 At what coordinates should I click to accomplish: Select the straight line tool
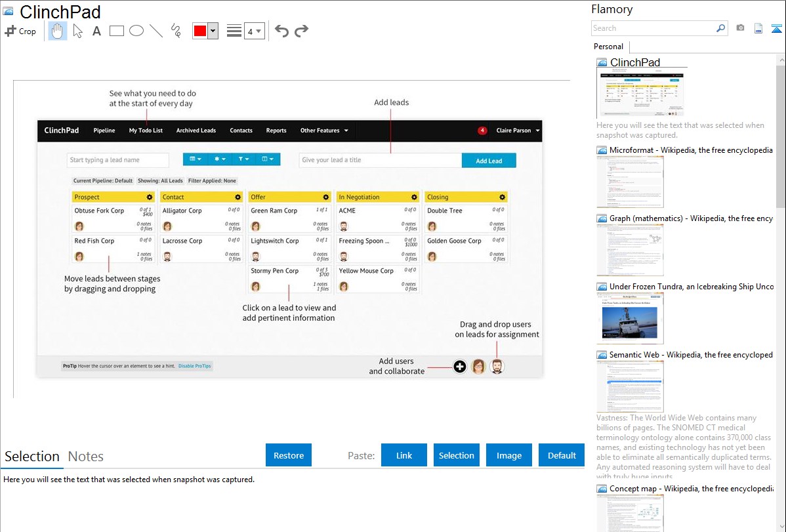click(156, 31)
